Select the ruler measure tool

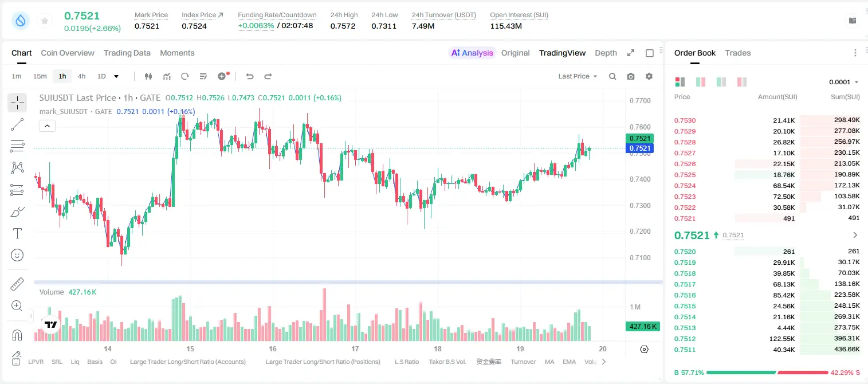(x=17, y=284)
